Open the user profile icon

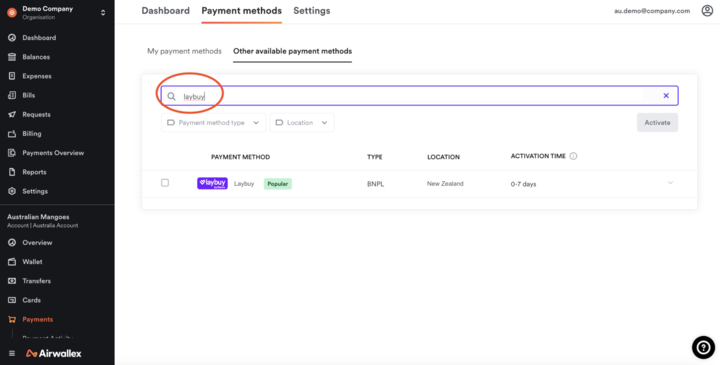pyautogui.click(x=707, y=11)
